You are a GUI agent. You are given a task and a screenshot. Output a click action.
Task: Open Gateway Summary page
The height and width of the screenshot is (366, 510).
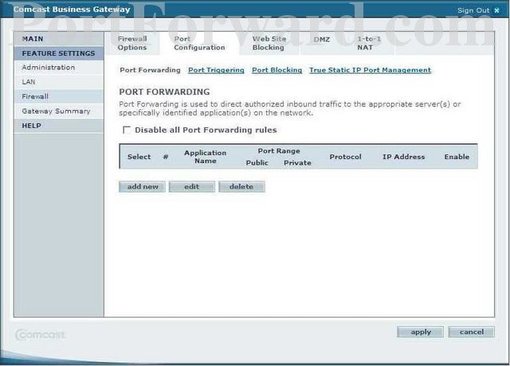click(59, 111)
